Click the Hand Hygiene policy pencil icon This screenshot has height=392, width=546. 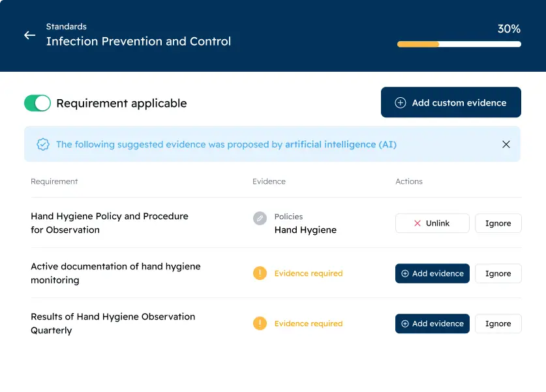click(x=260, y=219)
